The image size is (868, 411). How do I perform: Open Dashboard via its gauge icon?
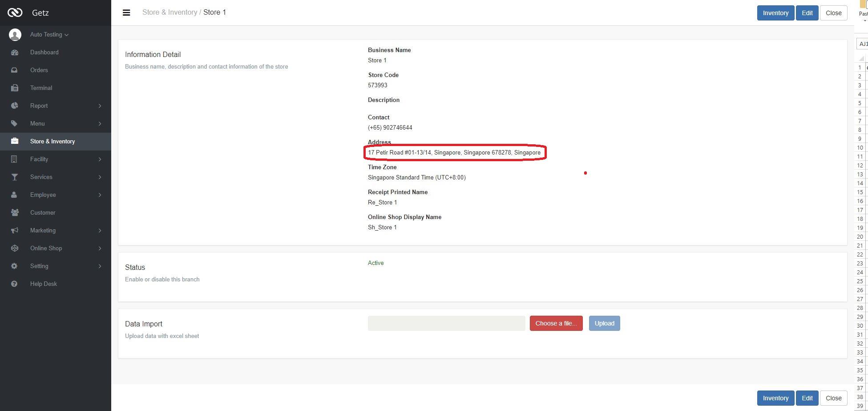coord(15,53)
